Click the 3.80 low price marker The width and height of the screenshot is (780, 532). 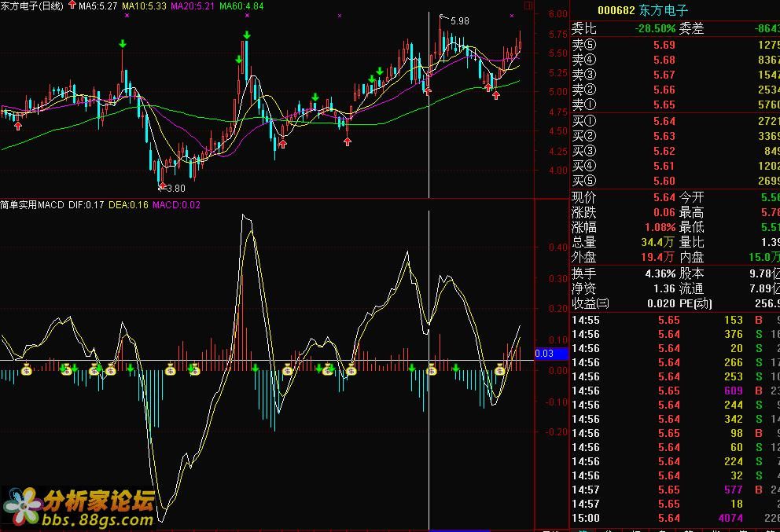(175, 189)
